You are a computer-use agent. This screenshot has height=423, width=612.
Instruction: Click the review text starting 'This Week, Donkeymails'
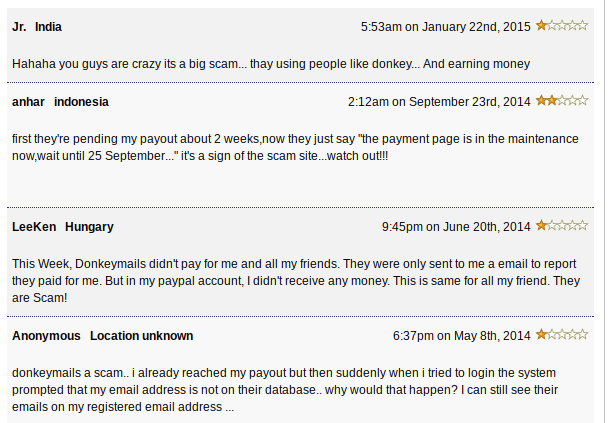296,281
